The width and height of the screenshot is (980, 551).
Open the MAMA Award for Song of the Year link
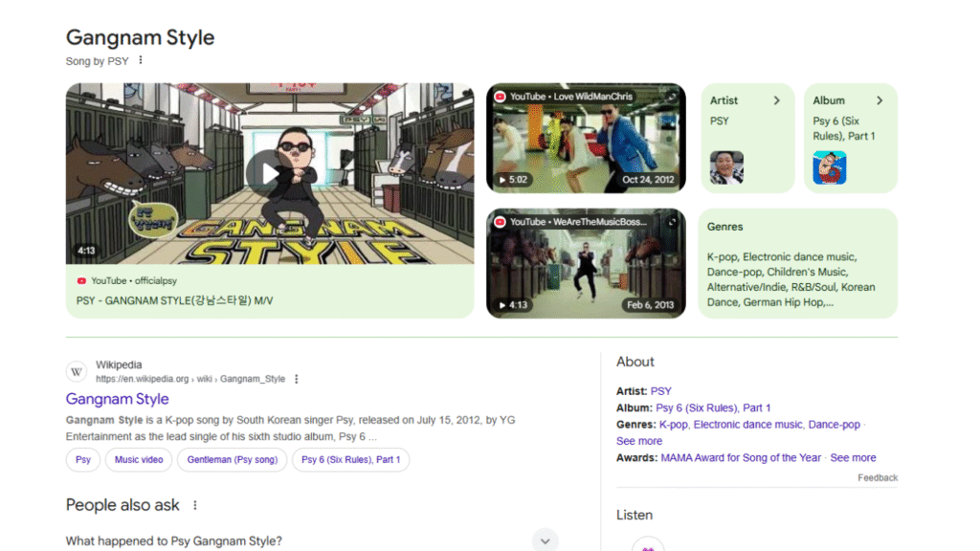click(x=741, y=458)
